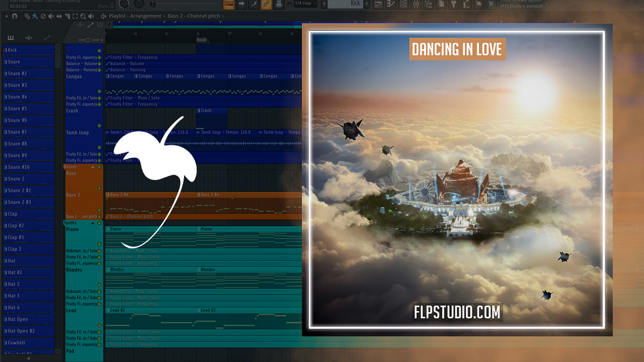Activate the Slip editing tool
The height and width of the screenshot is (362, 644).
[x=59, y=16]
